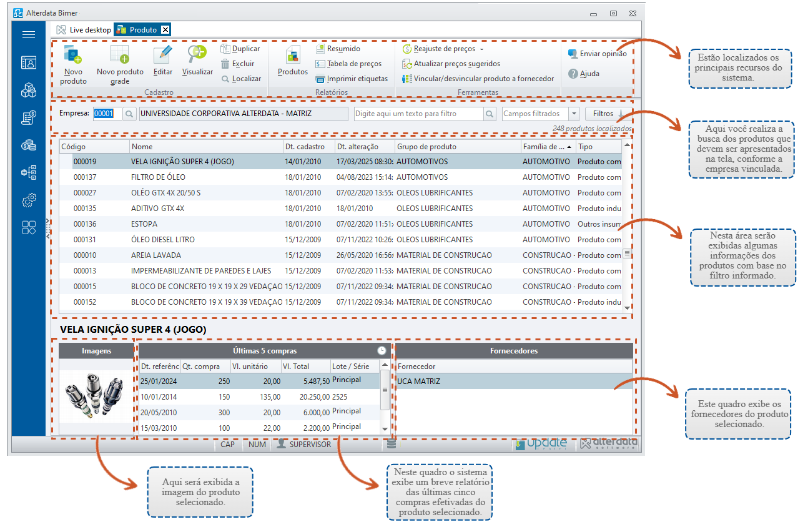This screenshot has width=808, height=532.
Task: Open the hamburger menu in sidebar
Action: pos(29,34)
